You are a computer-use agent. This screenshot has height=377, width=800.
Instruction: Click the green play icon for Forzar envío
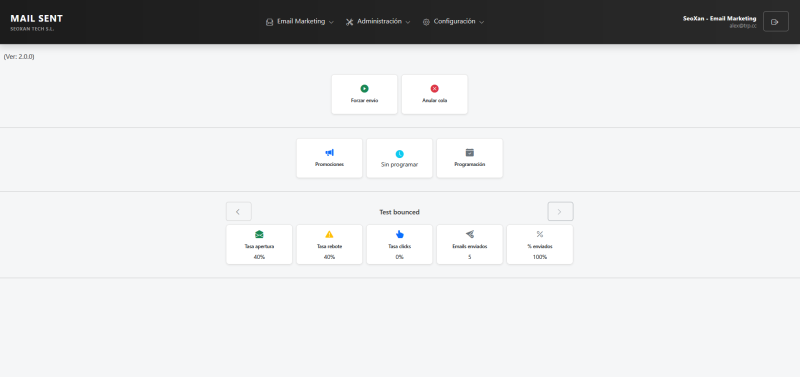(x=364, y=89)
